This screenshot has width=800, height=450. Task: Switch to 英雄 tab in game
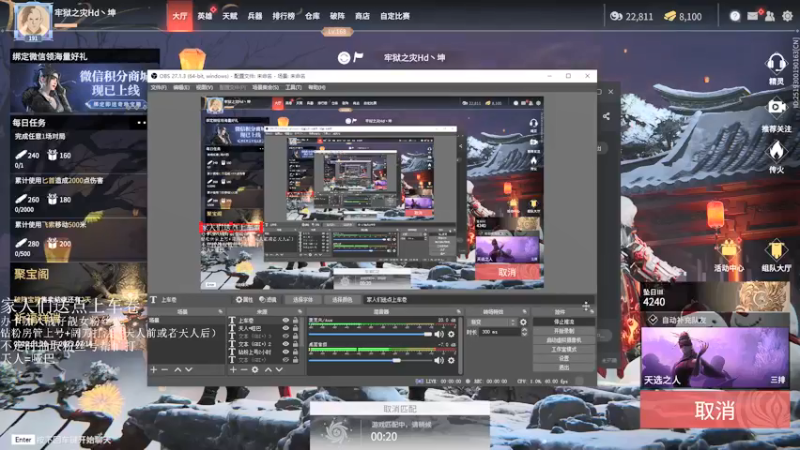click(x=205, y=16)
